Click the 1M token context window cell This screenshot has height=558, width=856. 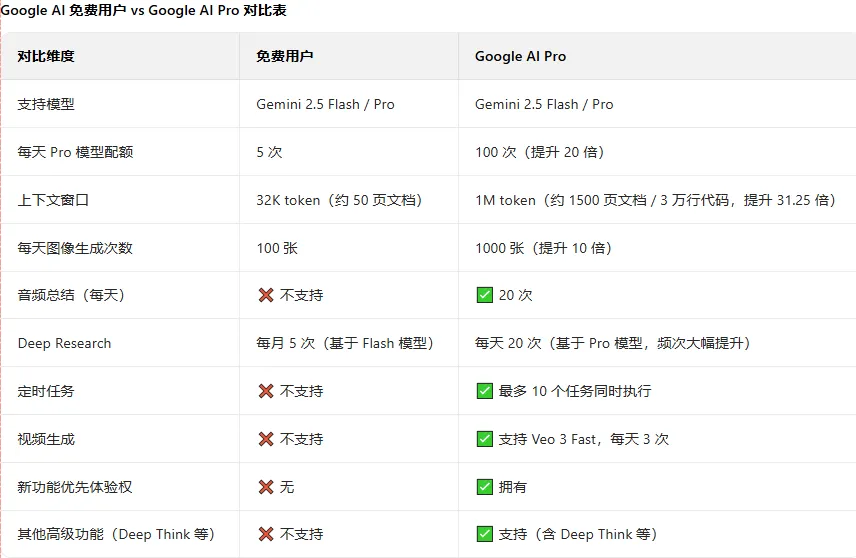click(654, 200)
